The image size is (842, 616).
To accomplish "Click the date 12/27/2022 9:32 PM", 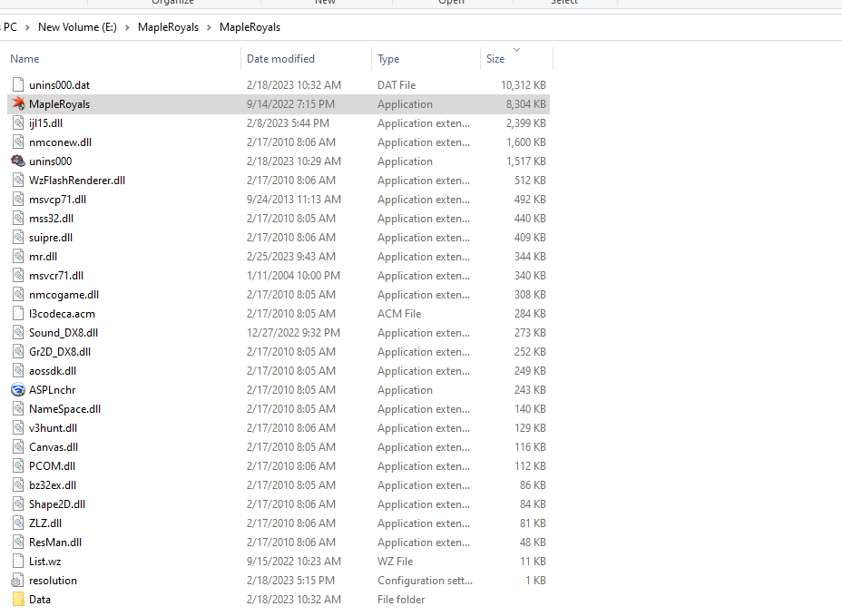I will tap(293, 333).
